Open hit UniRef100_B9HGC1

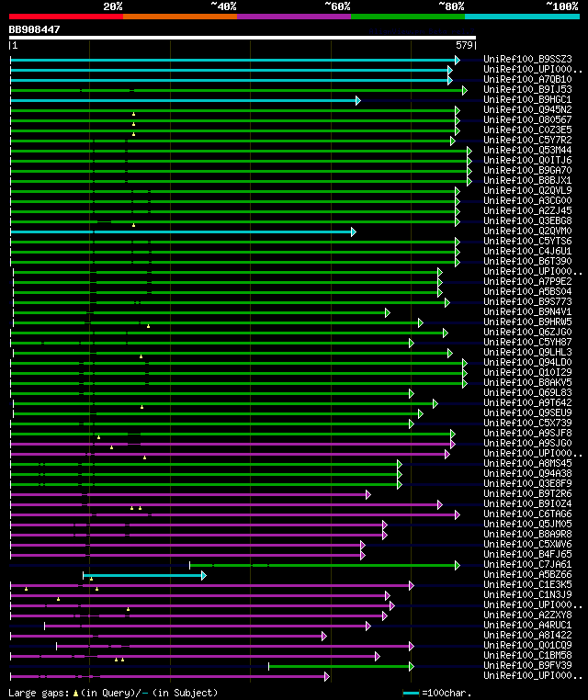[x=527, y=99]
